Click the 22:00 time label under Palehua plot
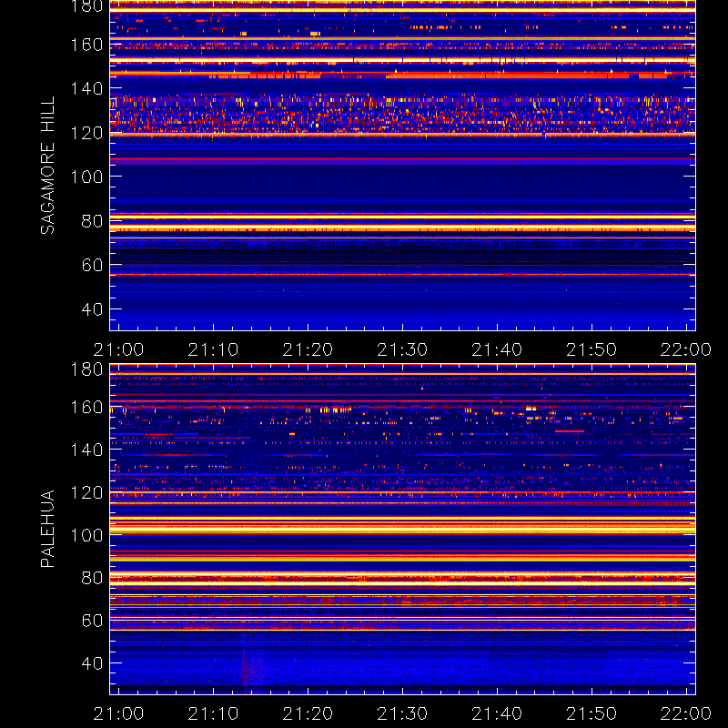728x728 pixels. pos(686,713)
